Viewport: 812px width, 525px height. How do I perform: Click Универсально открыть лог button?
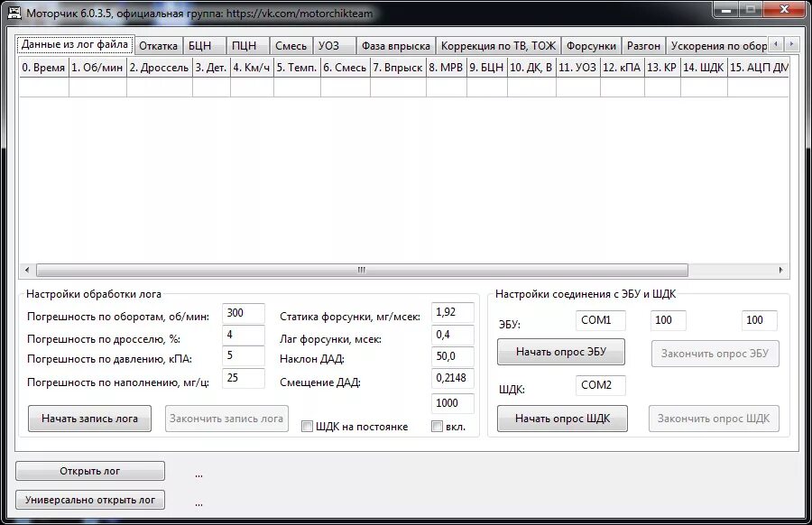click(x=90, y=500)
